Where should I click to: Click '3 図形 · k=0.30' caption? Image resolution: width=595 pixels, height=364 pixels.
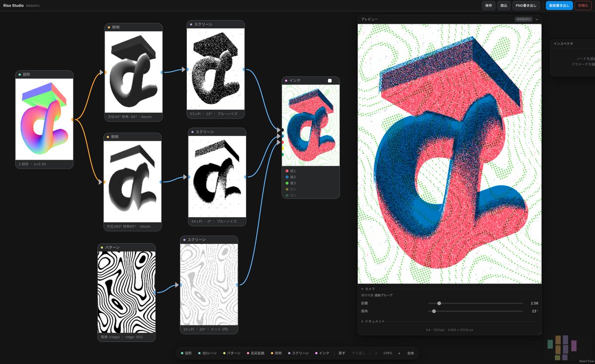tap(32, 163)
